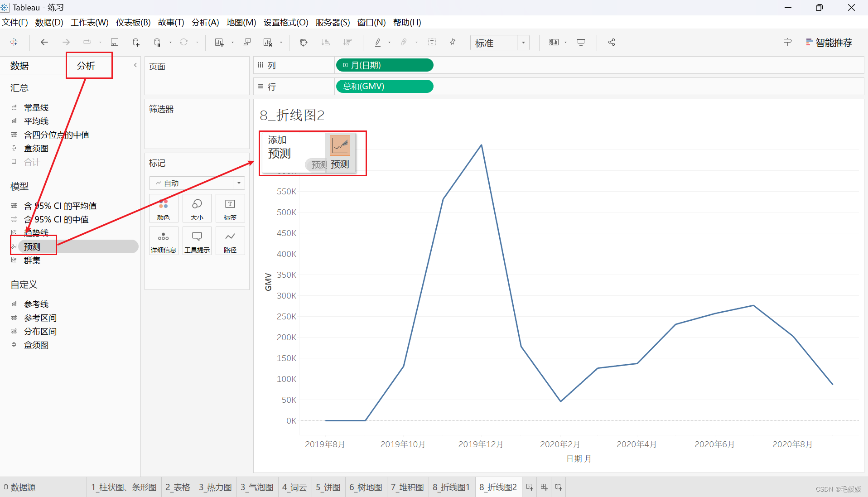Click the undo back arrow

pyautogui.click(x=44, y=42)
